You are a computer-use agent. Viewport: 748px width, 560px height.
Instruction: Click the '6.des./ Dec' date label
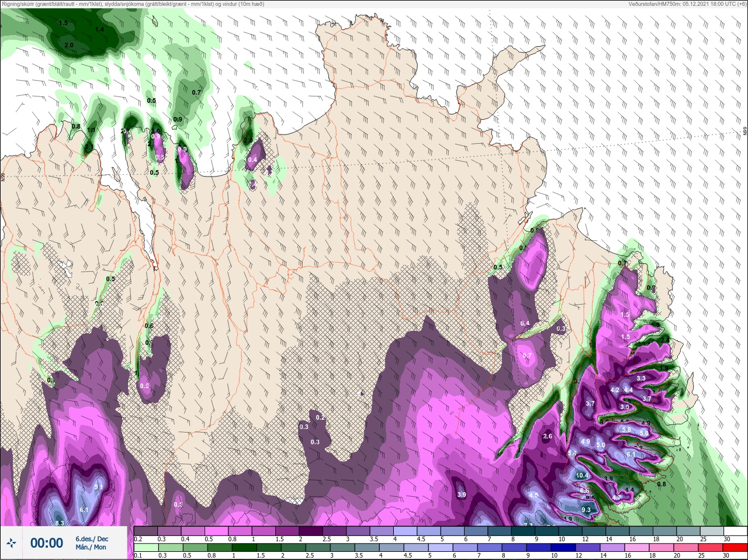click(92, 539)
